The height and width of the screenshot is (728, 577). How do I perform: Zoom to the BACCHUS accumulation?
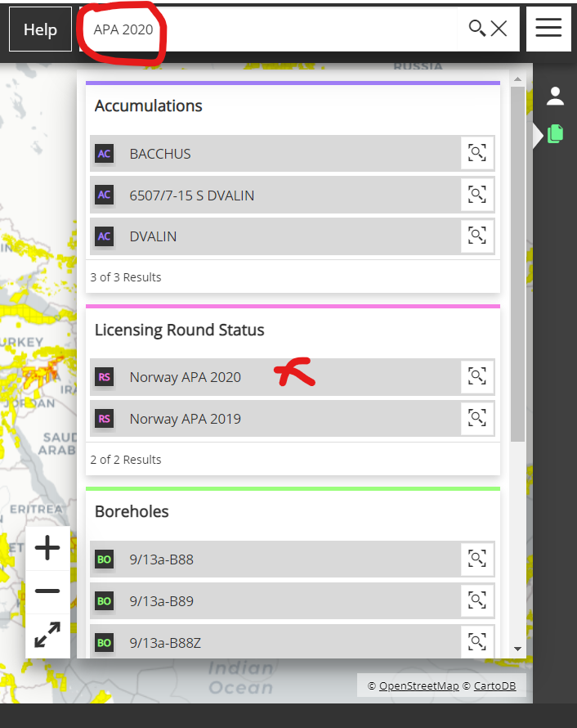pos(476,153)
